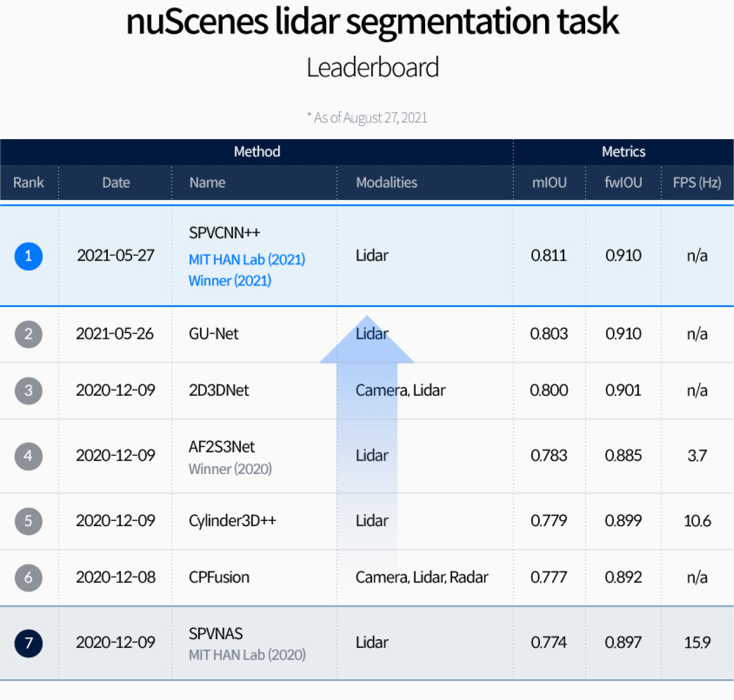Select the CPFusion row name

point(219,578)
